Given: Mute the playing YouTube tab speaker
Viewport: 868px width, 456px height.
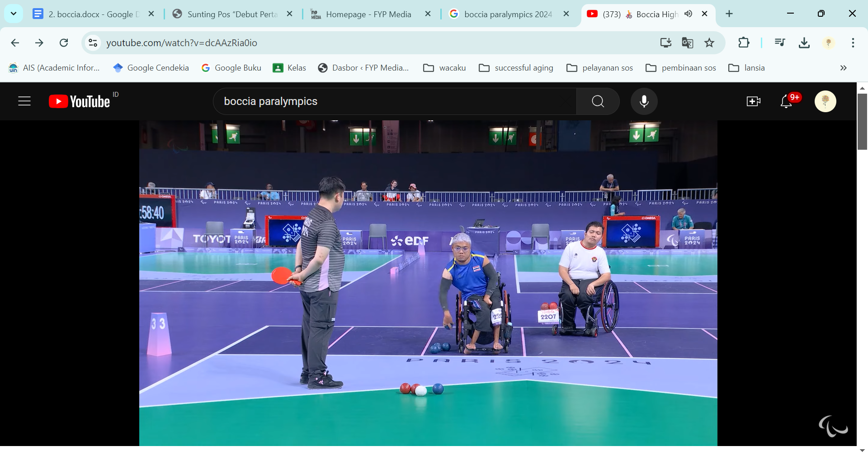Looking at the screenshot, I should [x=689, y=14].
